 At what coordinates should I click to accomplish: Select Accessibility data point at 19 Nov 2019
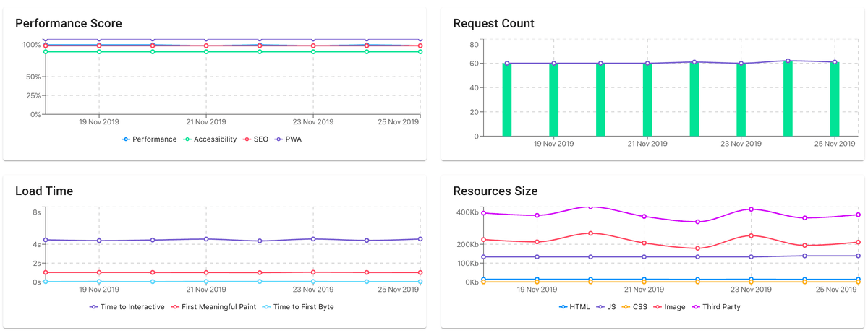[x=99, y=52]
